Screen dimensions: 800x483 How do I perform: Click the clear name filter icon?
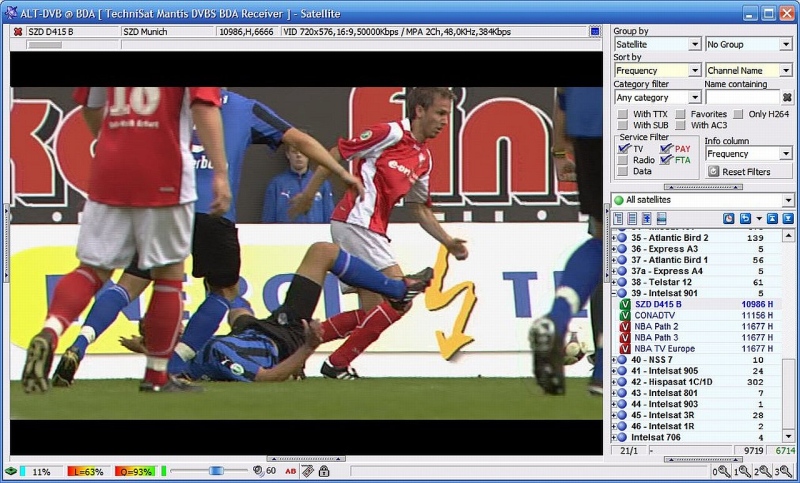787,97
